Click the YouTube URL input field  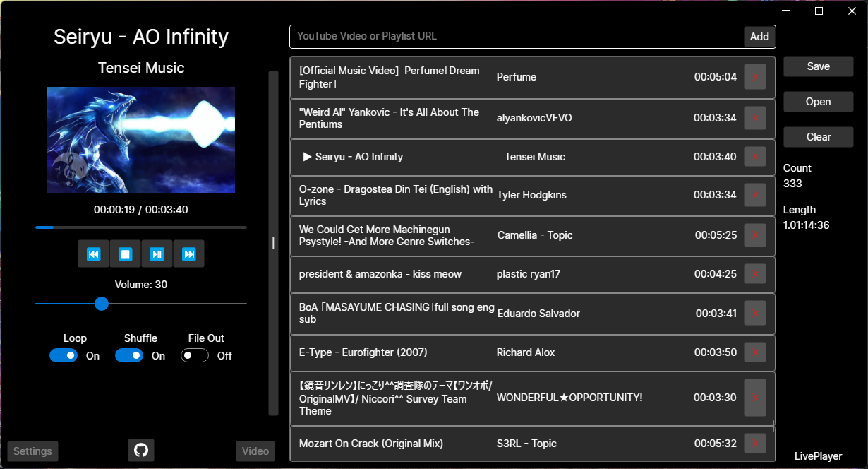517,37
